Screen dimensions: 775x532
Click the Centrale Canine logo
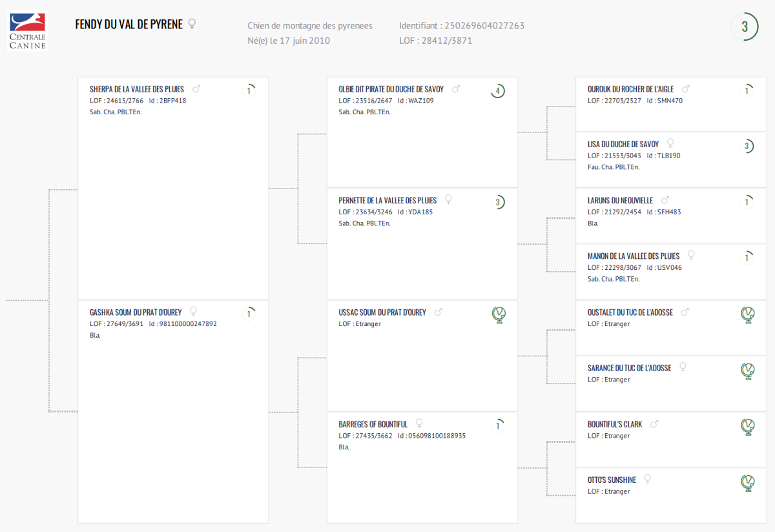pyautogui.click(x=28, y=30)
